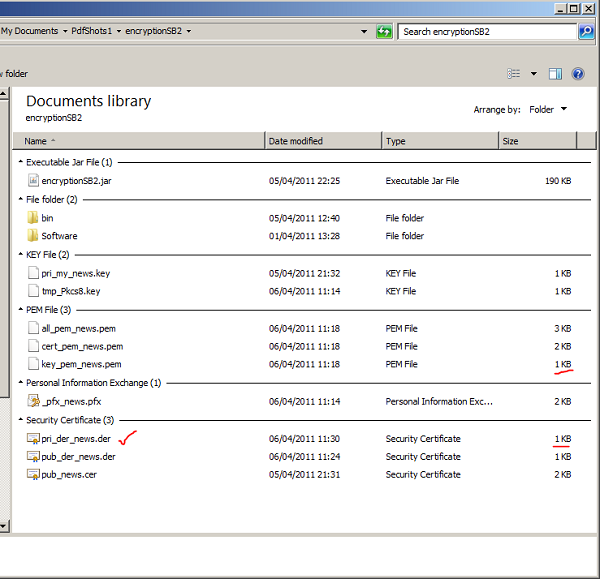Collapse the Executable Jar File group
The image size is (600, 579).
21,162
